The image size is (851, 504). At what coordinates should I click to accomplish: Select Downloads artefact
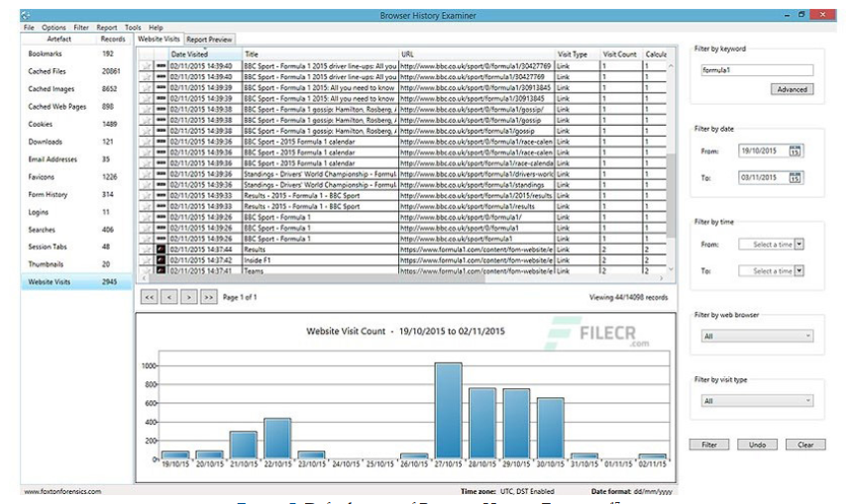click(x=76, y=142)
